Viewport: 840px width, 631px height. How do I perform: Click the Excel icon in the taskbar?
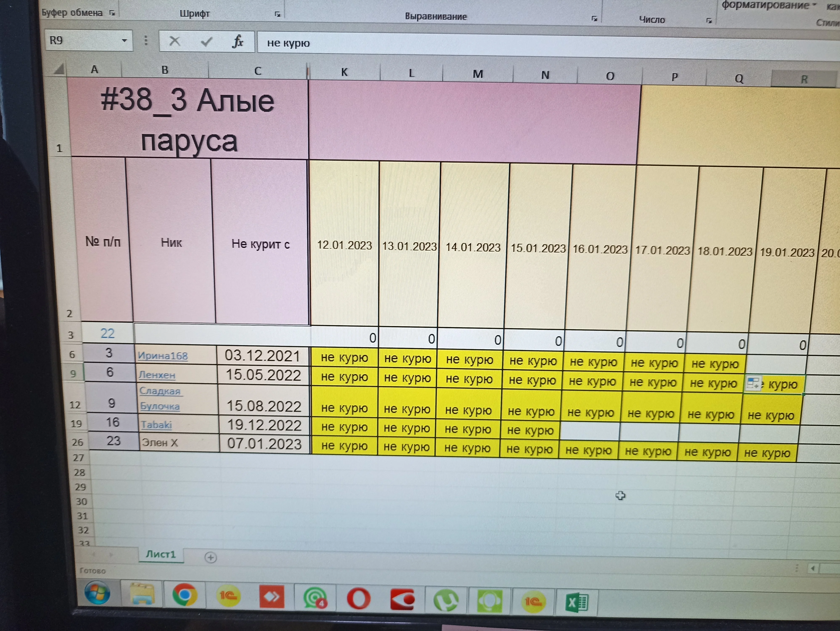[576, 603]
